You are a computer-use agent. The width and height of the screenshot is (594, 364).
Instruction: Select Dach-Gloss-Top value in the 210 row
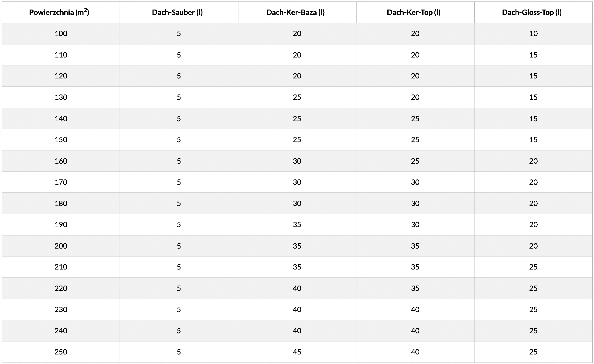[533, 267]
